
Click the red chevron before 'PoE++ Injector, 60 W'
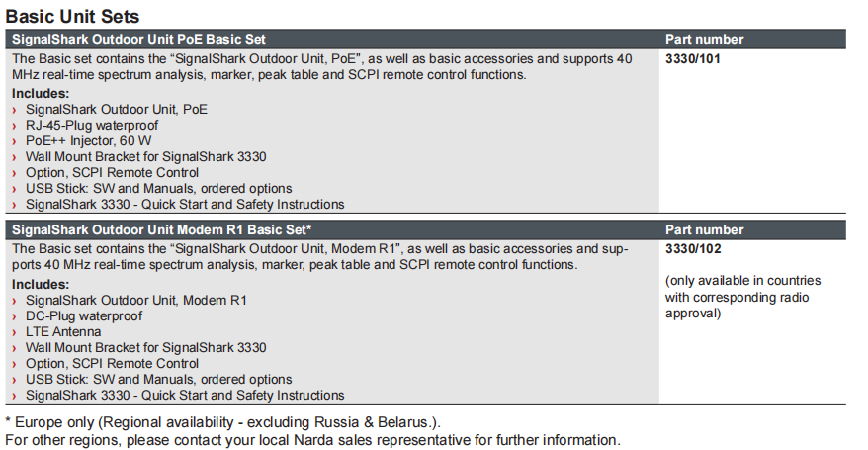click(x=15, y=142)
